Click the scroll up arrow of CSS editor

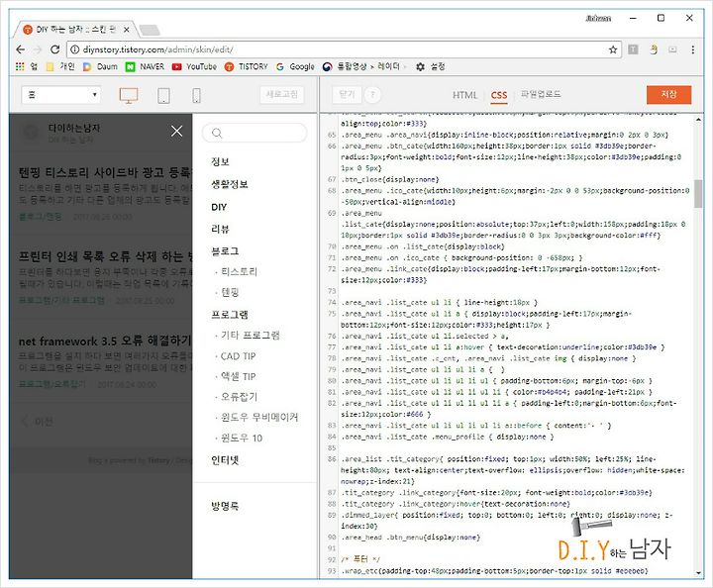coord(698,120)
